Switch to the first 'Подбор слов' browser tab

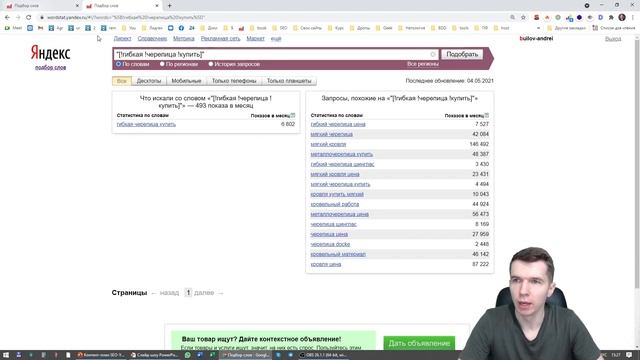(41, 6)
